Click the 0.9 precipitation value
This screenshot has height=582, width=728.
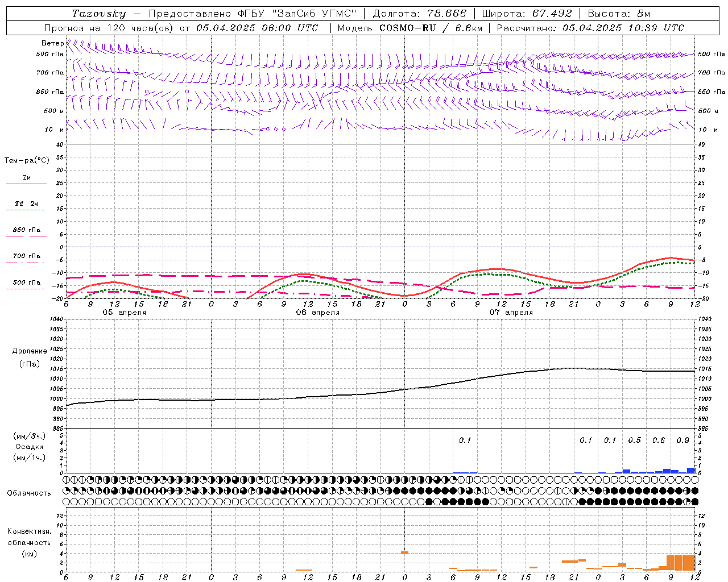pos(682,440)
